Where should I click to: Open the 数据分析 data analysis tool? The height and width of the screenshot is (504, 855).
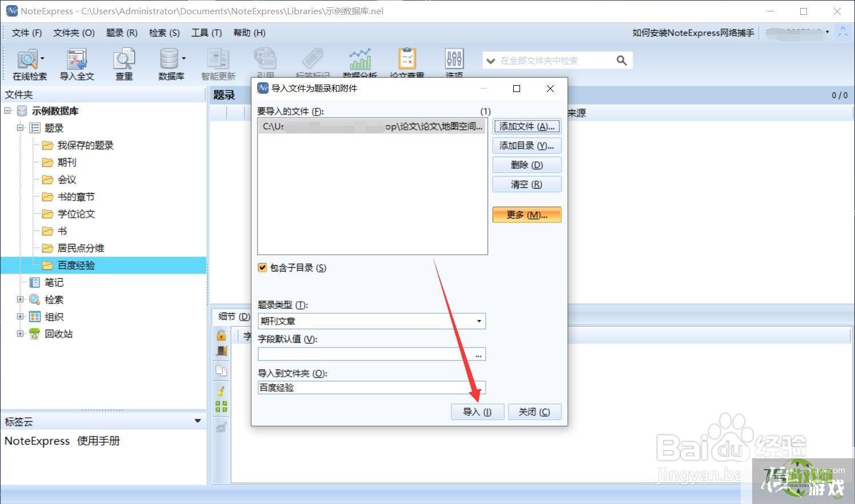click(360, 63)
